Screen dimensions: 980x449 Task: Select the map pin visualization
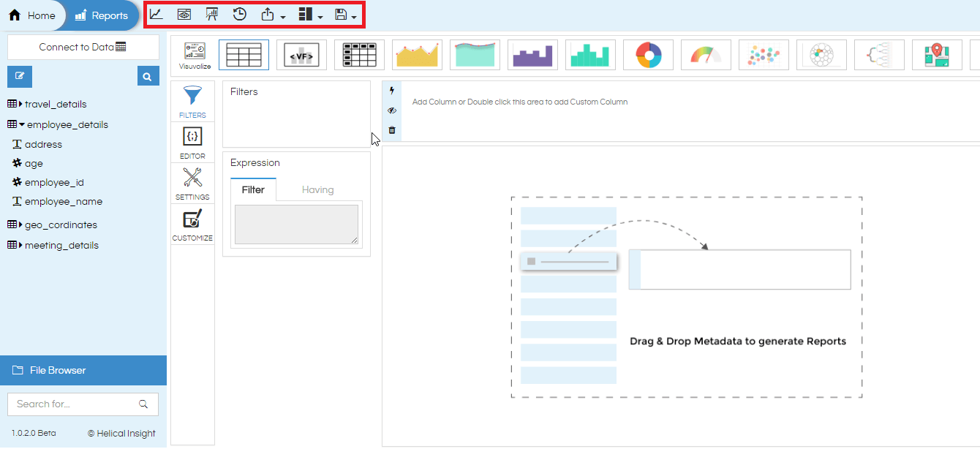(x=937, y=55)
